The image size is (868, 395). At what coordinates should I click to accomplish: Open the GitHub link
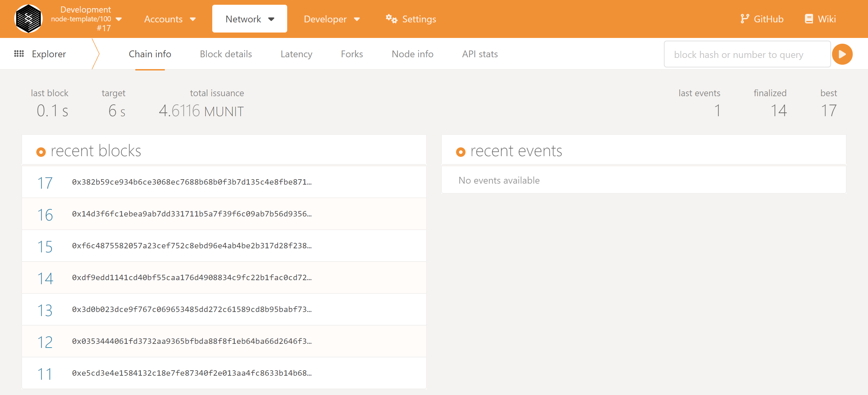(x=762, y=19)
